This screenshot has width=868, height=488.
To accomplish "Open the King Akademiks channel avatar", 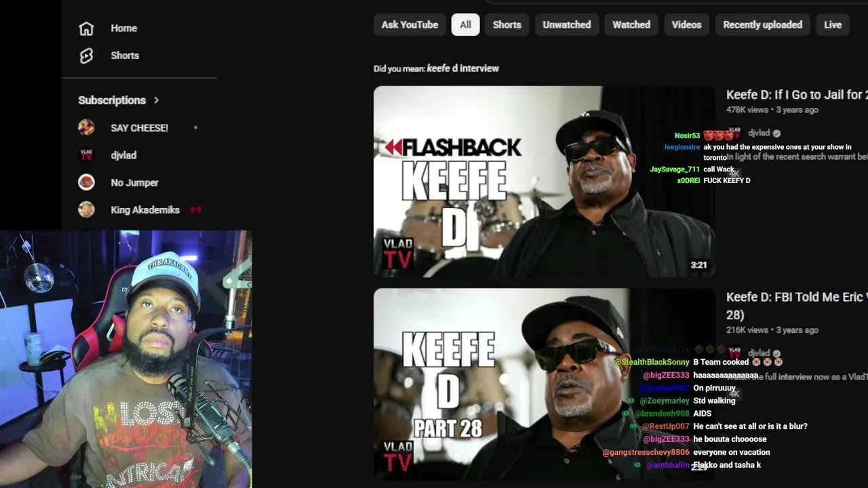I will pyautogui.click(x=86, y=209).
